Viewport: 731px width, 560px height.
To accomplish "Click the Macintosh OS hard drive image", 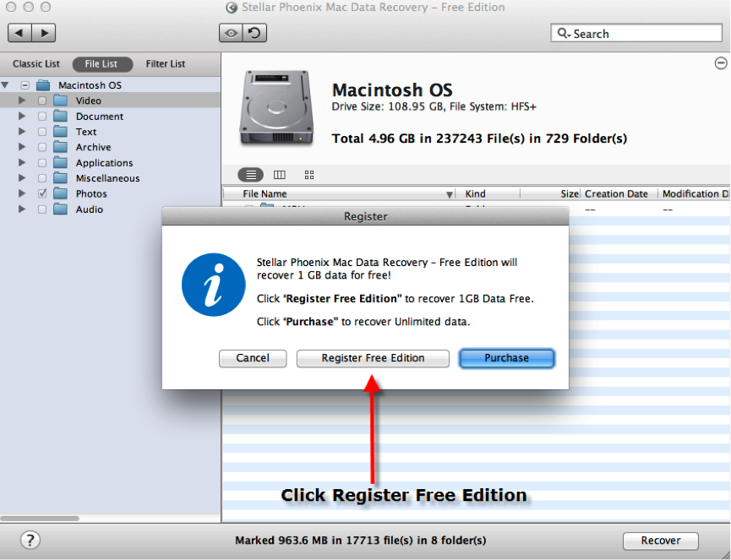I will coord(276,107).
